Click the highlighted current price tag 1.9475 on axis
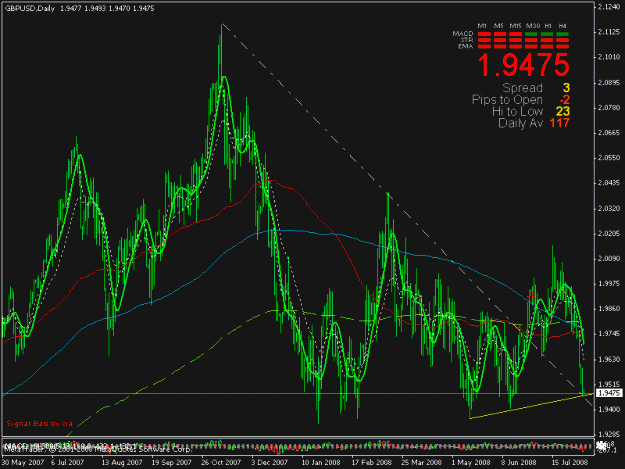Viewport: 625px width, 469px height. (x=609, y=393)
